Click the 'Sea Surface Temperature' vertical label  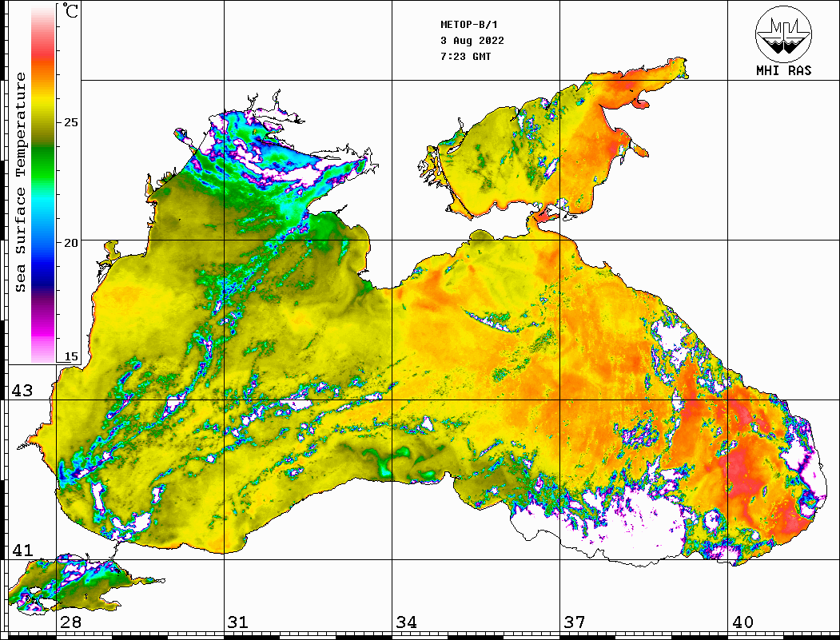click(x=20, y=182)
